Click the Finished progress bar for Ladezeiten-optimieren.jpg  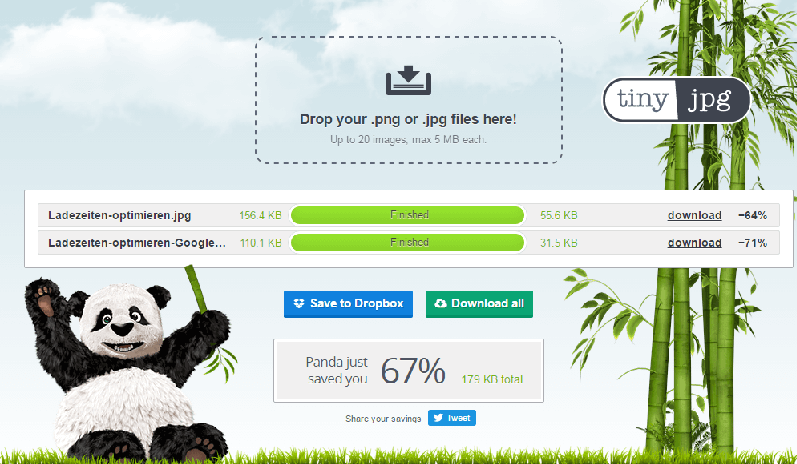click(x=408, y=215)
